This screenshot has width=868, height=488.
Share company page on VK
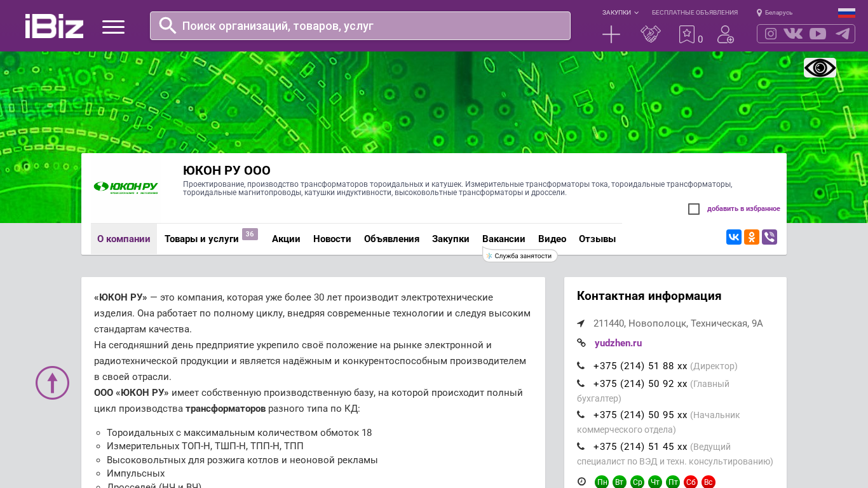click(x=734, y=237)
